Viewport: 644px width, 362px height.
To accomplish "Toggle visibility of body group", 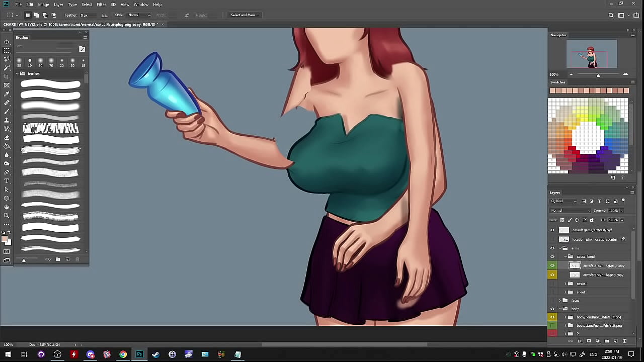I will 552,309.
